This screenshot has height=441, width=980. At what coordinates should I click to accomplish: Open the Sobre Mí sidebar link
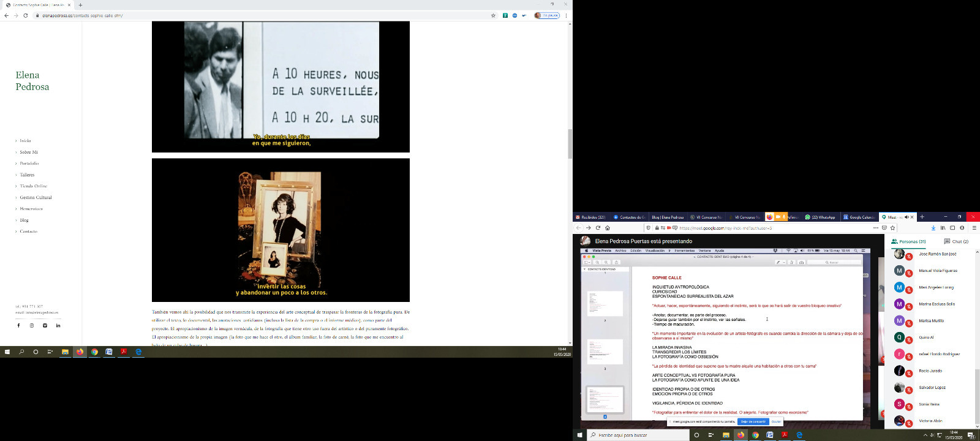pyautogui.click(x=29, y=152)
